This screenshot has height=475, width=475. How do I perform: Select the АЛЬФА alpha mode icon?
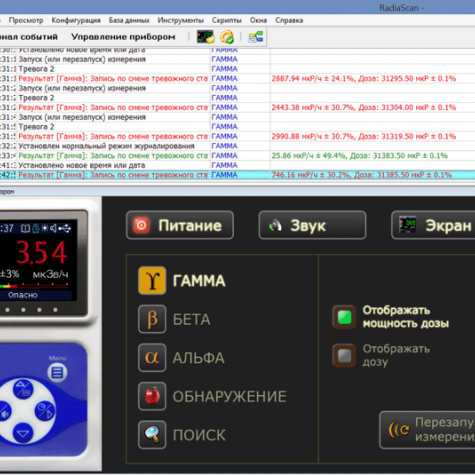tap(152, 357)
